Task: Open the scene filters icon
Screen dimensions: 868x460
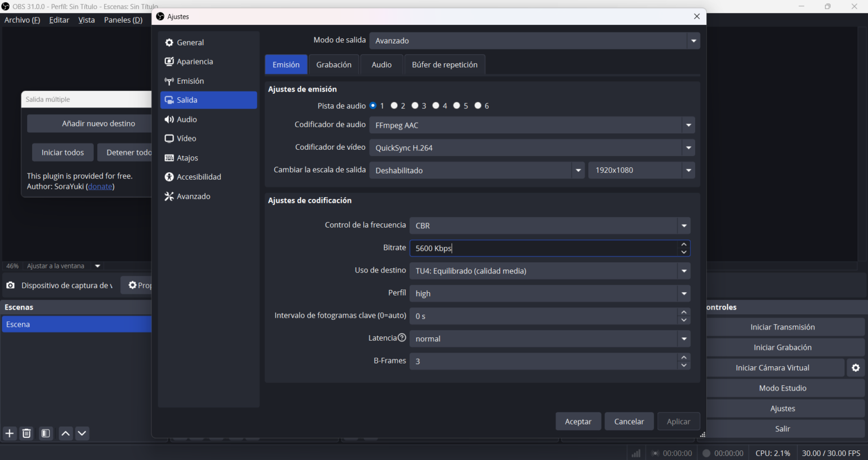Action: [x=46, y=433]
